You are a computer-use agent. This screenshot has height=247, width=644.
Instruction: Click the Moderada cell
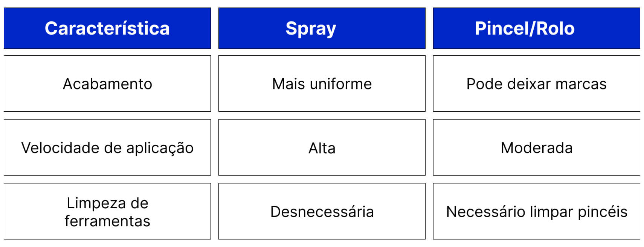pyautogui.click(x=536, y=147)
